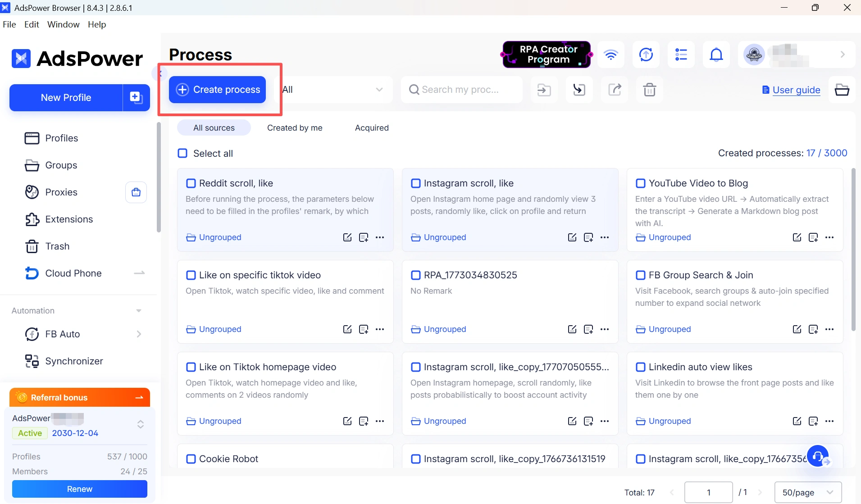Check the Like on specific tiktok video checkbox

[x=191, y=275]
